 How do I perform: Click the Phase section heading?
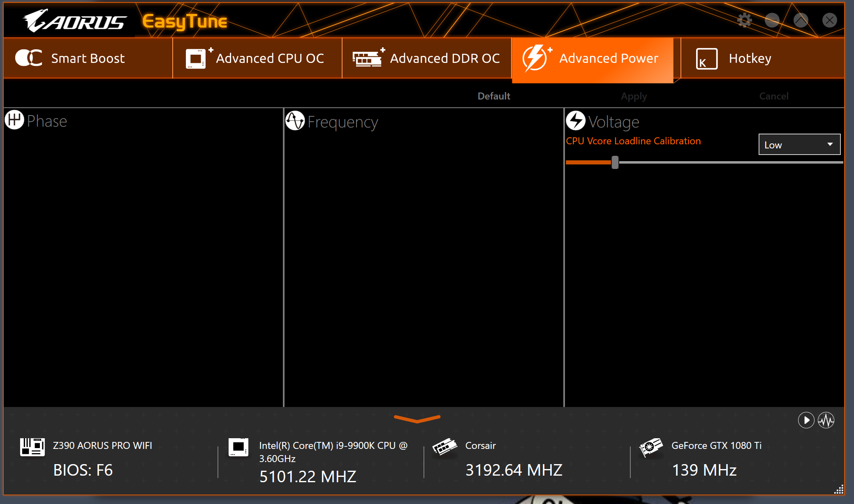47,121
